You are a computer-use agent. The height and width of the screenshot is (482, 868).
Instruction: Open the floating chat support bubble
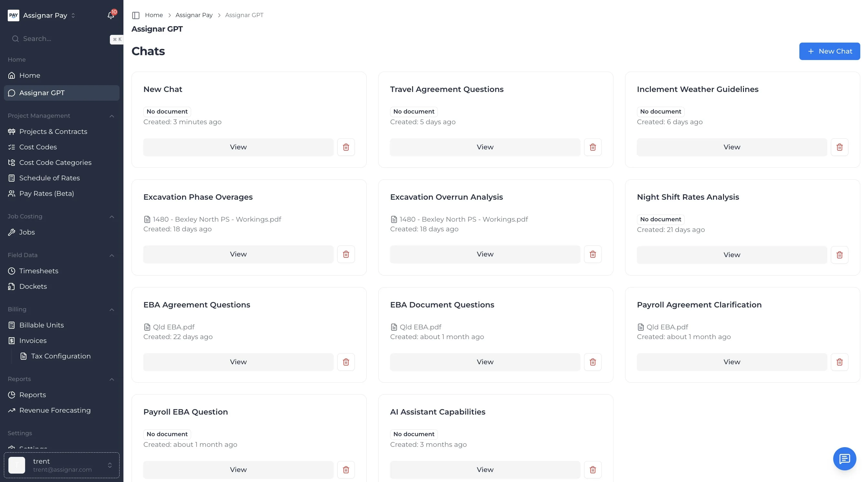point(844,458)
